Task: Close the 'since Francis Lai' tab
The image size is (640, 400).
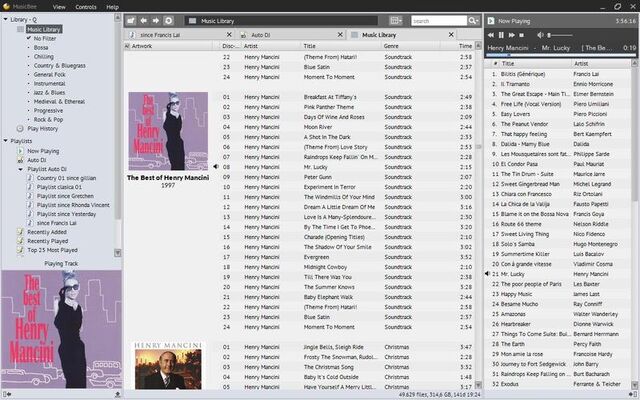Action: (x=229, y=35)
